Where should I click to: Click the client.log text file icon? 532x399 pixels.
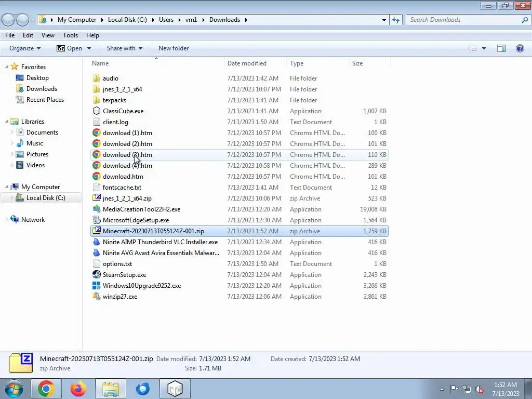coord(96,122)
